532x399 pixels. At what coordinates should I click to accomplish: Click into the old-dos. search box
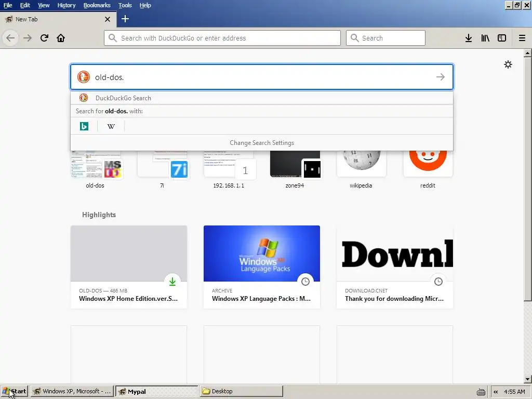point(262,77)
